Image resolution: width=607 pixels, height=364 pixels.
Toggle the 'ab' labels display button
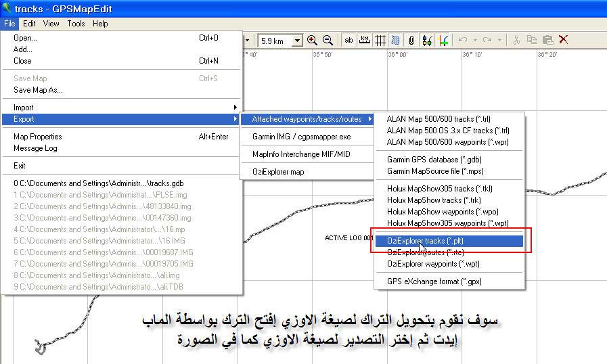pos(349,41)
